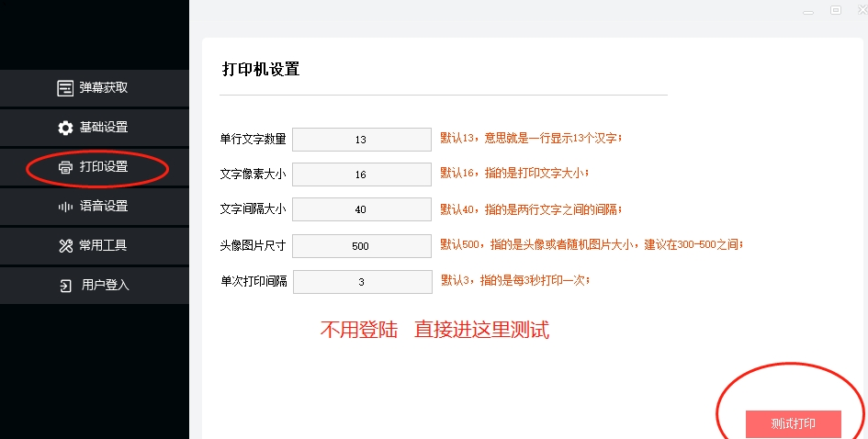Image resolution: width=868 pixels, height=439 pixels.
Task: Click the 常用工具 wrench icon
Action: (65, 246)
